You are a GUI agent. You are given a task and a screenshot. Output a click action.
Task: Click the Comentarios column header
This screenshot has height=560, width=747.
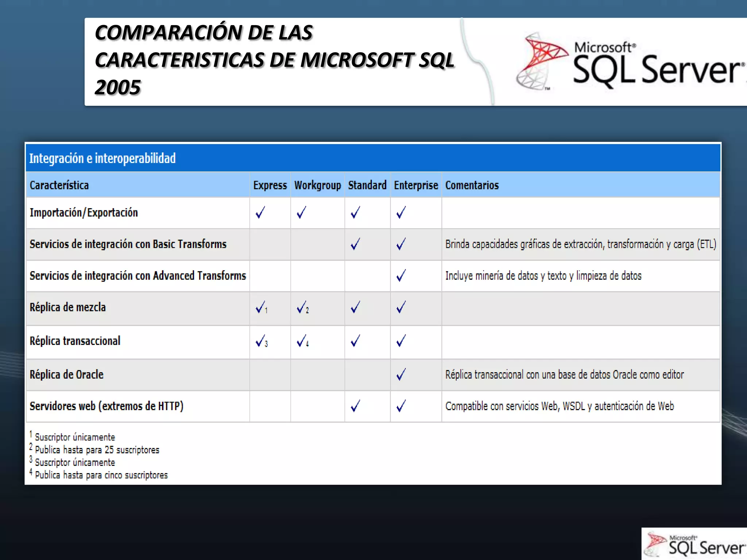pos(472,185)
